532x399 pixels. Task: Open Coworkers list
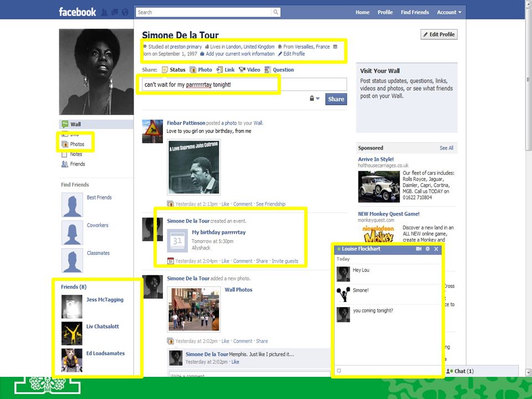pos(98,226)
